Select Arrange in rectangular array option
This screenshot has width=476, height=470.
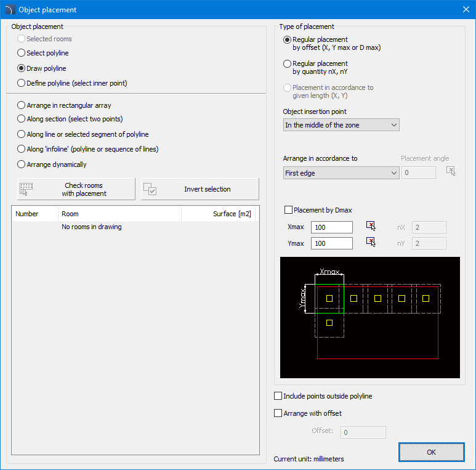pyautogui.click(x=22, y=105)
